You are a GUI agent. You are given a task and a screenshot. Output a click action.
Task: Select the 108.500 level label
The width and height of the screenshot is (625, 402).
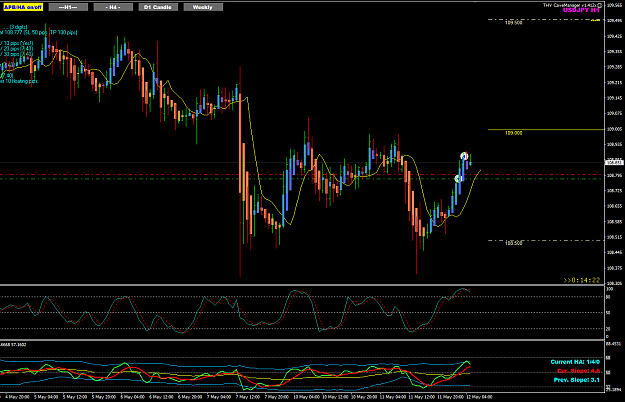click(513, 243)
